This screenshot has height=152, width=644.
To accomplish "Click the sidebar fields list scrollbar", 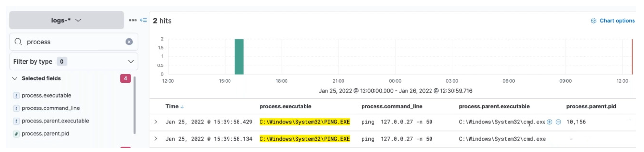I will point(135,105).
